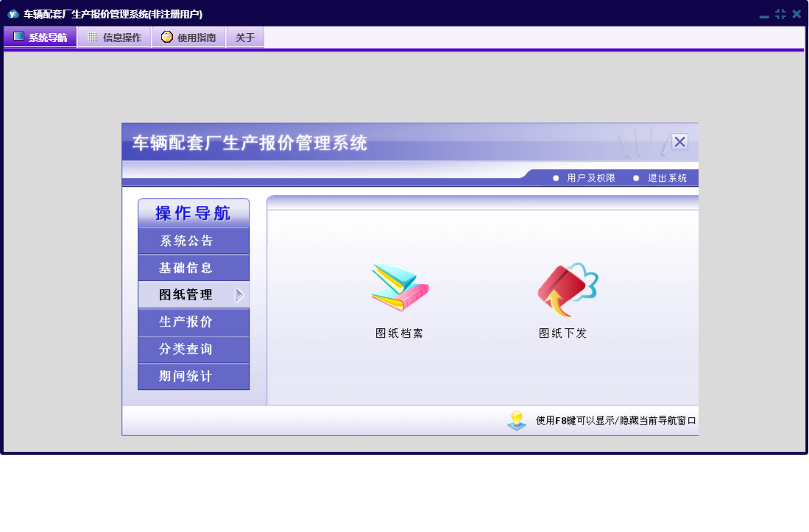Close the main application window
The image size is (809, 532).
pos(796,14)
